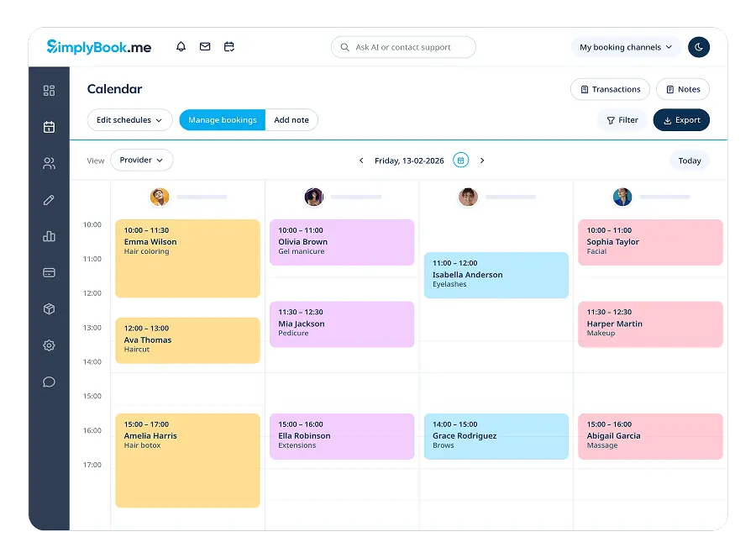Click the fourth provider avatar
Viewport: 756px width, 558px height.
pyautogui.click(x=622, y=197)
